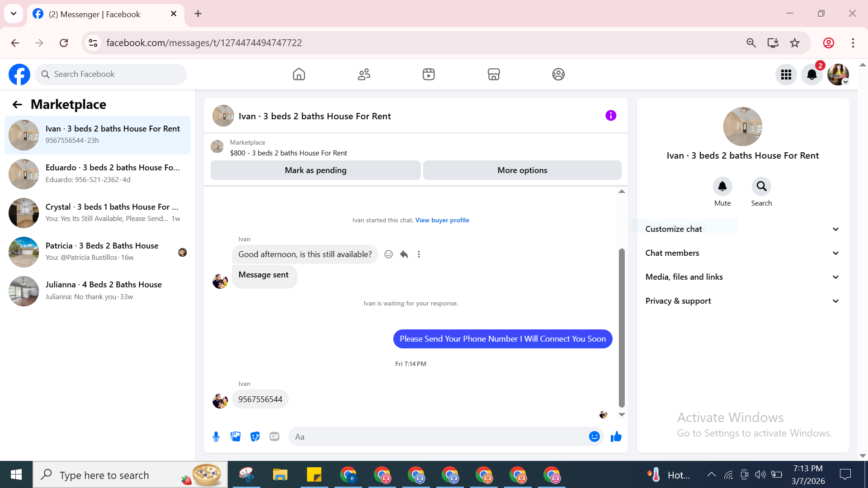Open the Groups icon in top navigation
Viewport: 868px width, 488px height.
coord(558,74)
